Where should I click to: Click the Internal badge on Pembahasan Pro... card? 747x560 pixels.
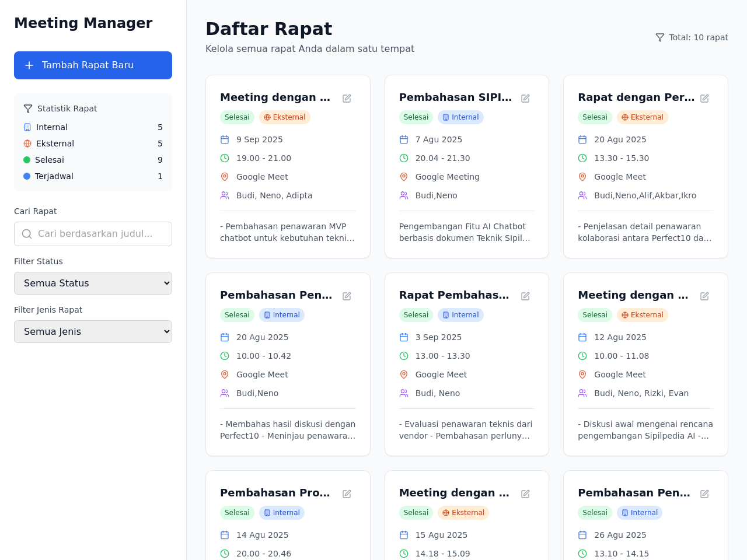pyautogui.click(x=282, y=513)
